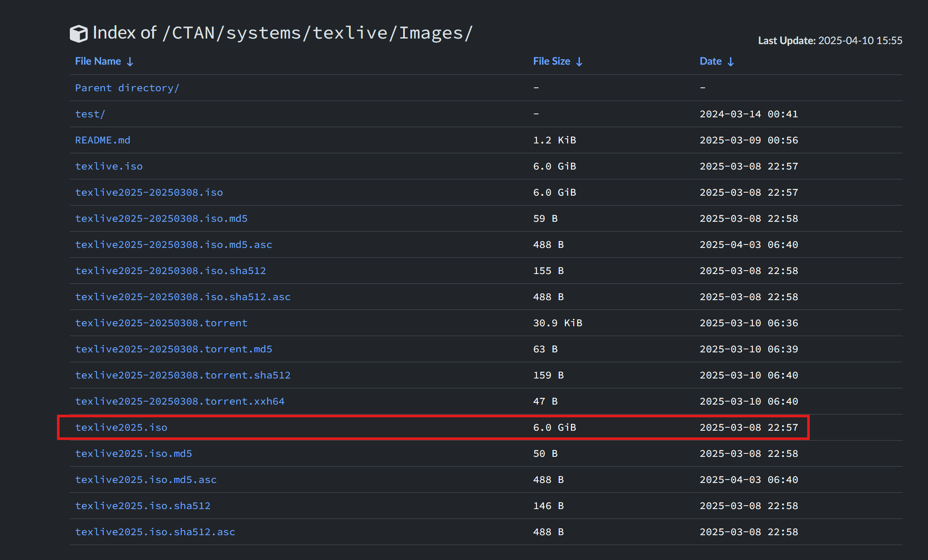The width and height of the screenshot is (928, 560).
Task: Sort listing by Date header
Action: (x=710, y=61)
